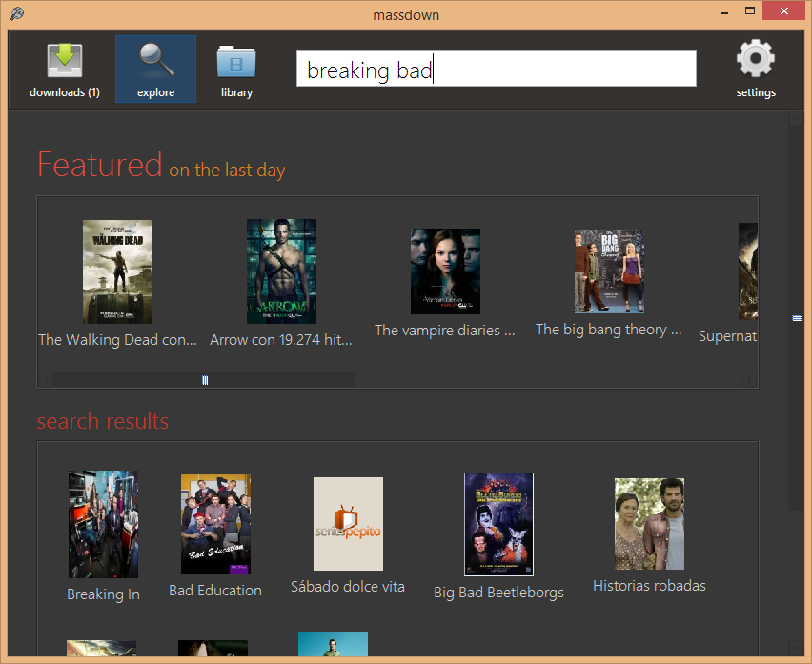Click 'The vampire diaries ...' caption
812x664 pixels.
tap(445, 331)
